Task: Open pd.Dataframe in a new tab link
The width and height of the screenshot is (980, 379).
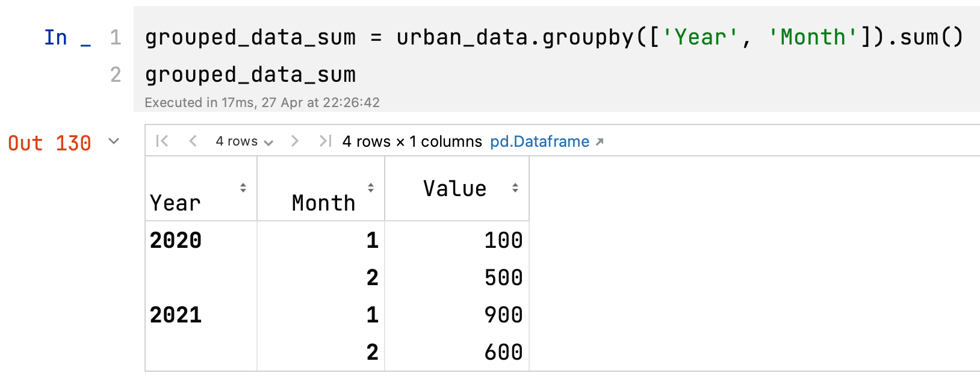Action: click(547, 141)
